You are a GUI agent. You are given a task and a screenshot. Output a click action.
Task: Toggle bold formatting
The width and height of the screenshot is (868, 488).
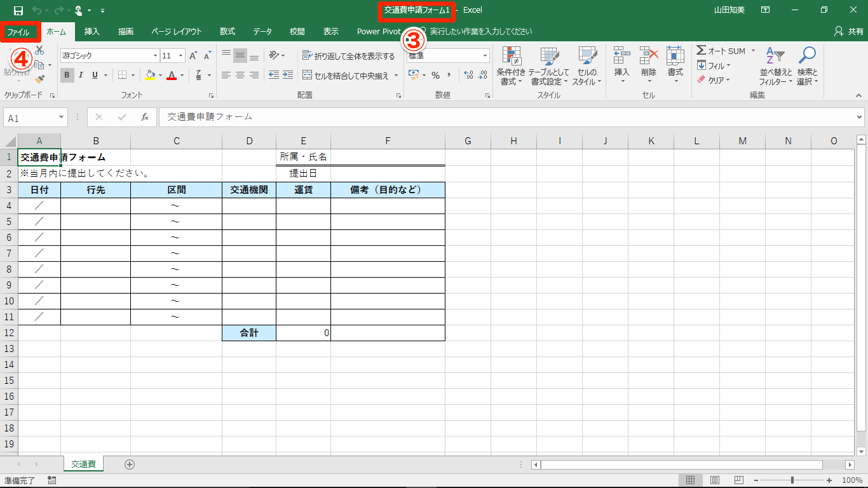(x=67, y=75)
